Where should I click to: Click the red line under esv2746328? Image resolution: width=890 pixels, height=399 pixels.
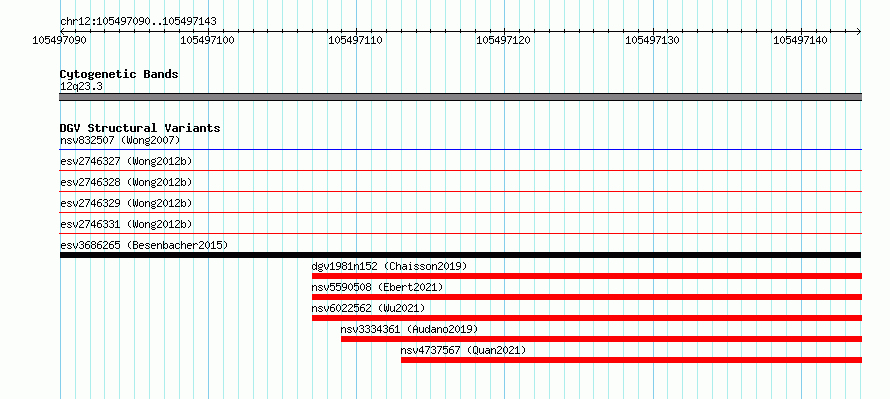(x=461, y=191)
